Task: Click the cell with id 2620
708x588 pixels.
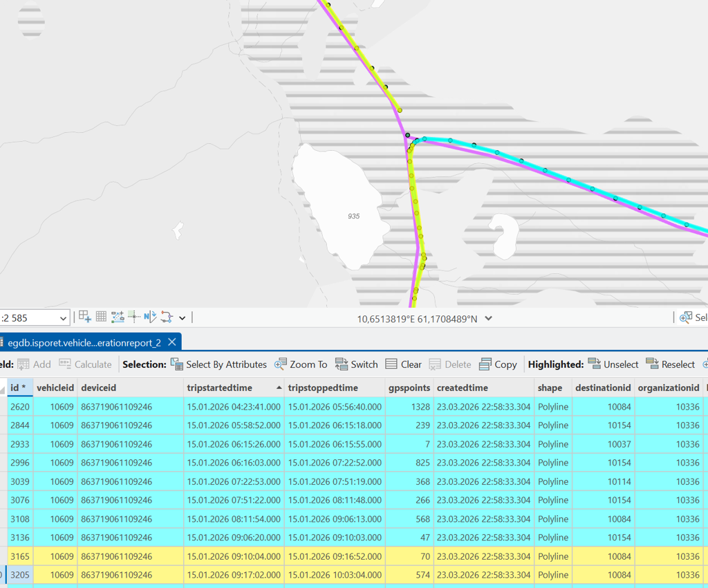Action: [x=19, y=407]
